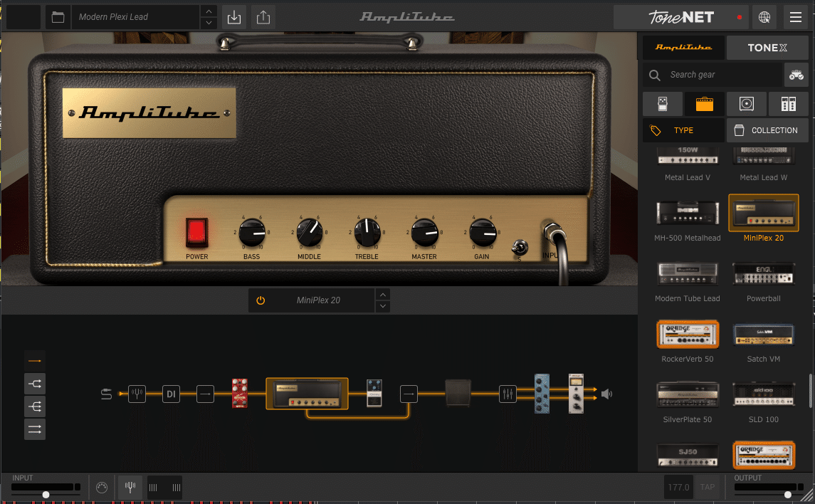Select the parallel two-line routing icon
The image size is (815, 504).
coord(35,429)
